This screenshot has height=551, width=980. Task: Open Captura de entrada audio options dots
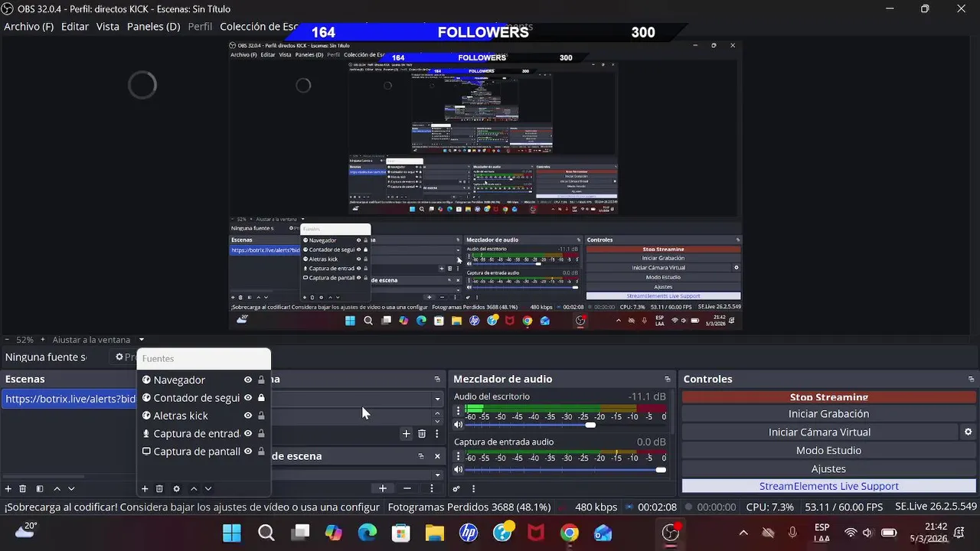point(458,457)
